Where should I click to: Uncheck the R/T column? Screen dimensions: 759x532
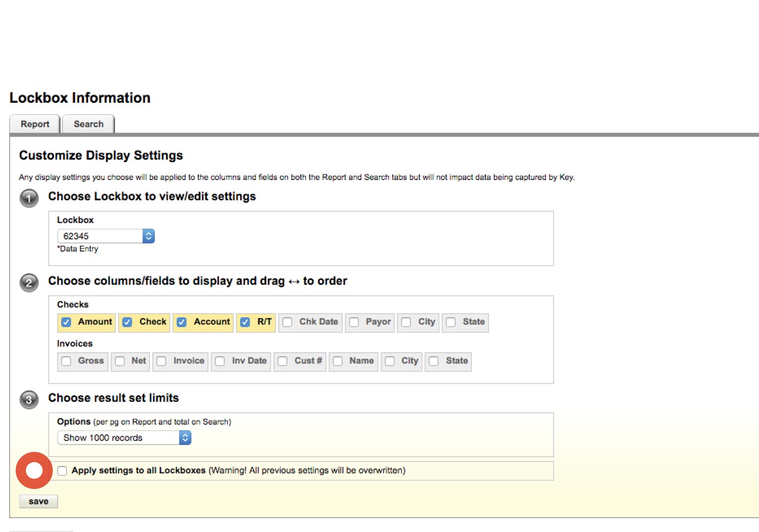pyautogui.click(x=245, y=322)
